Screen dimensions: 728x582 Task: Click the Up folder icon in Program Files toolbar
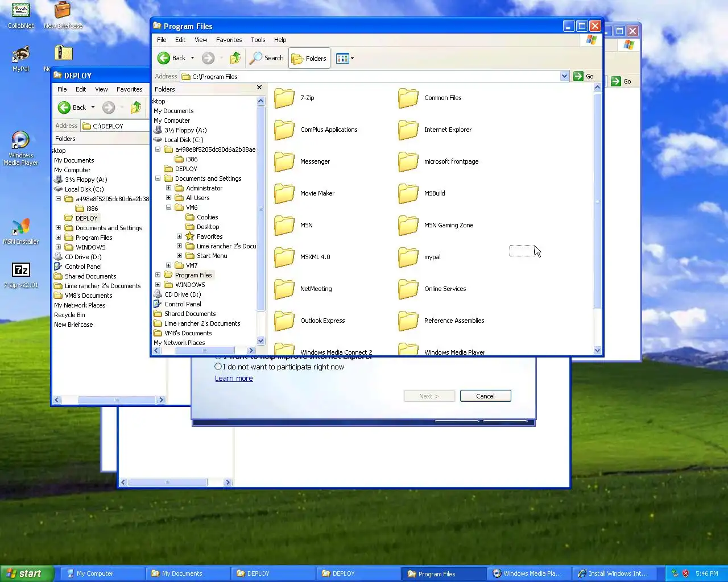pyautogui.click(x=235, y=58)
